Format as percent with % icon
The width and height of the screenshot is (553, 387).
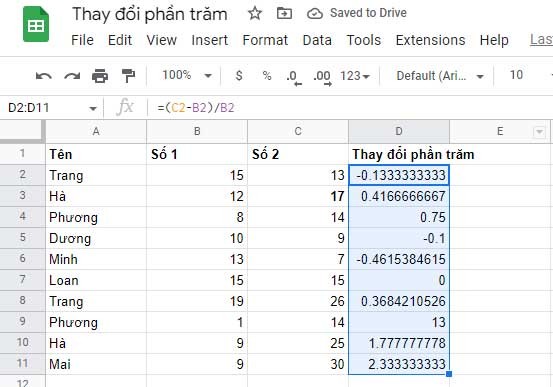coord(267,75)
